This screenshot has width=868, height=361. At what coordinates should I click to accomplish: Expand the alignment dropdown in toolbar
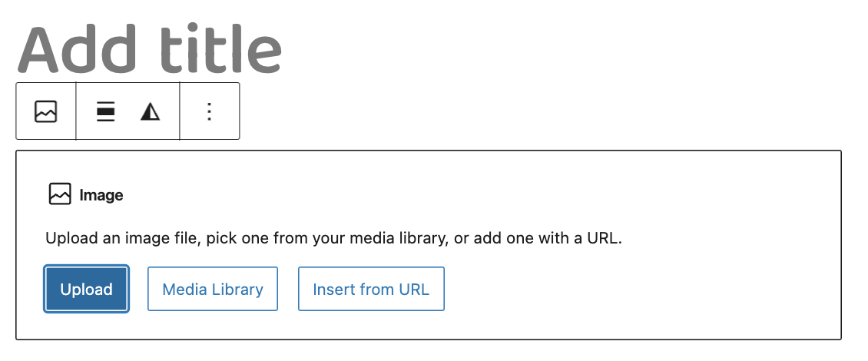[x=106, y=111]
